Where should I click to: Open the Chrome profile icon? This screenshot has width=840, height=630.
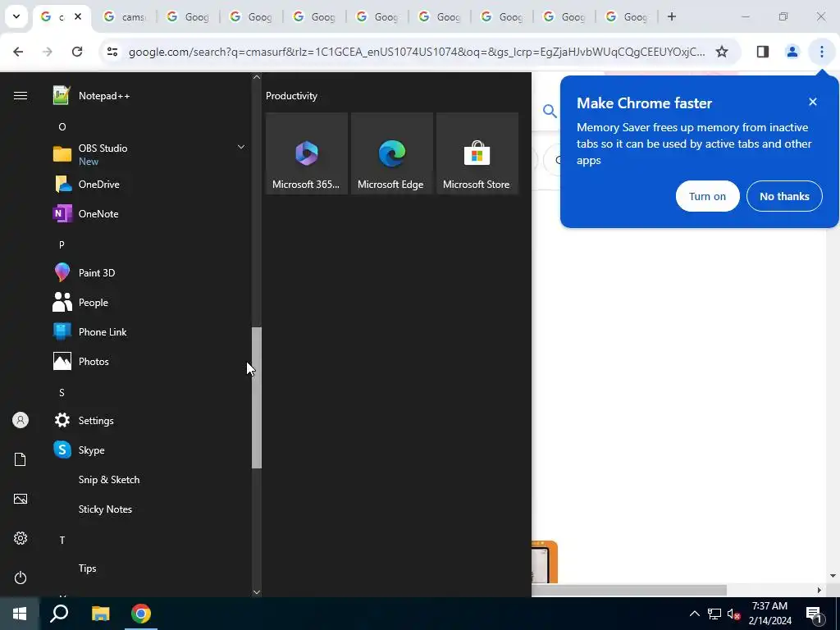coord(792,52)
